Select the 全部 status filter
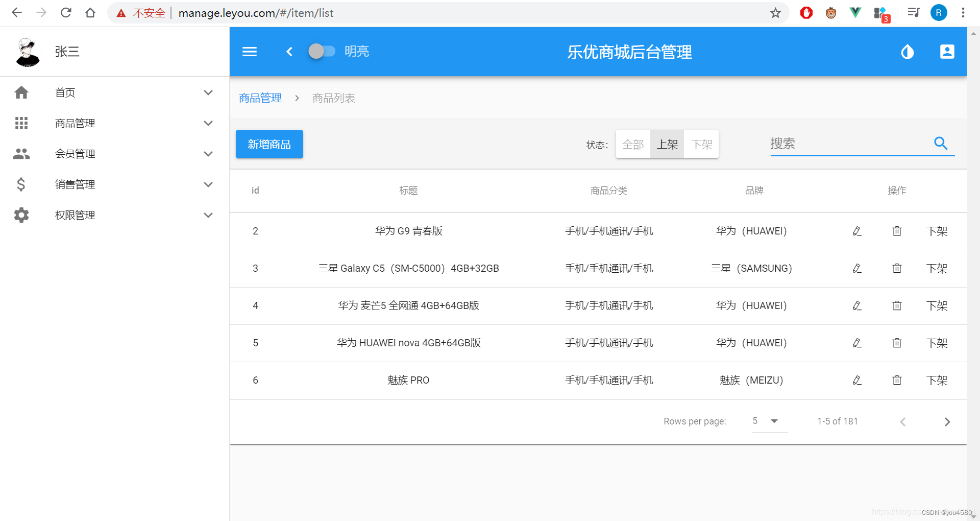 coord(633,145)
